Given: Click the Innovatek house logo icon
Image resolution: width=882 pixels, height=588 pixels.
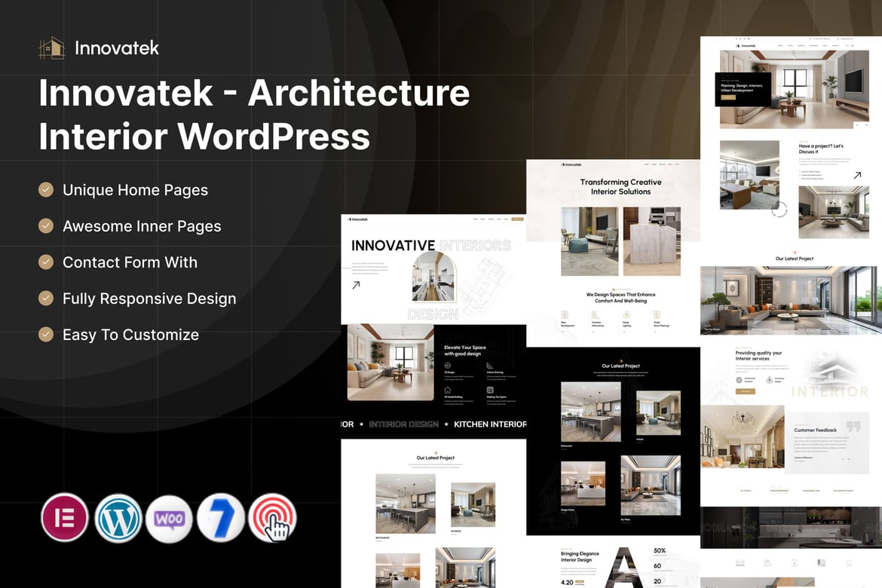Looking at the screenshot, I should coord(52,48).
